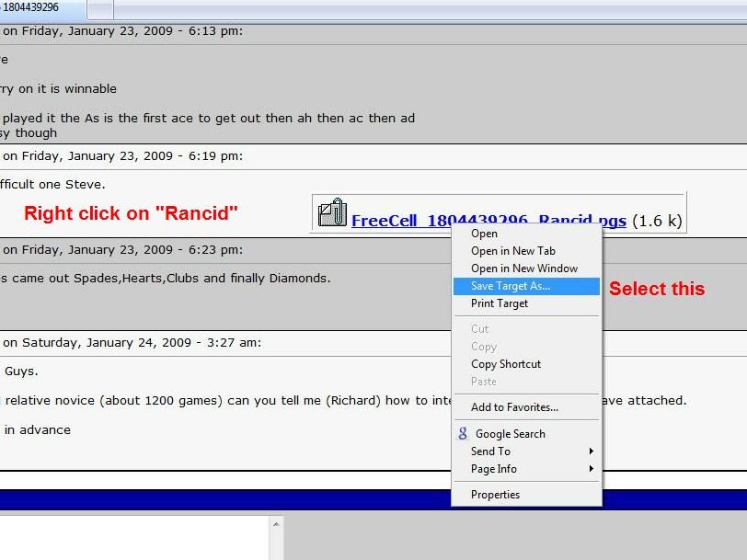Click the blank new tab button

(x=101, y=9)
